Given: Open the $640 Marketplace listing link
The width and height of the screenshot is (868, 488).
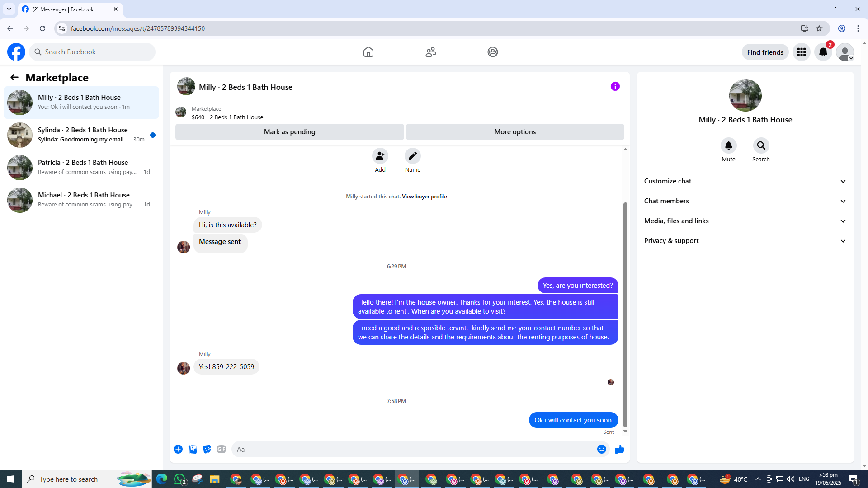Looking at the screenshot, I should coord(227,117).
